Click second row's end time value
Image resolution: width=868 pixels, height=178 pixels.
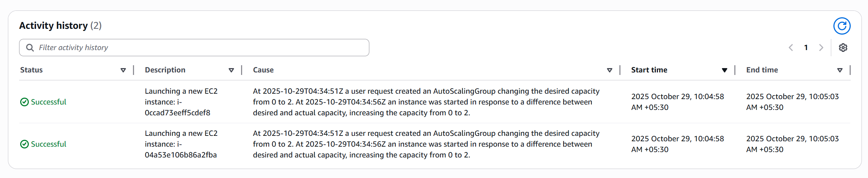[x=792, y=144]
